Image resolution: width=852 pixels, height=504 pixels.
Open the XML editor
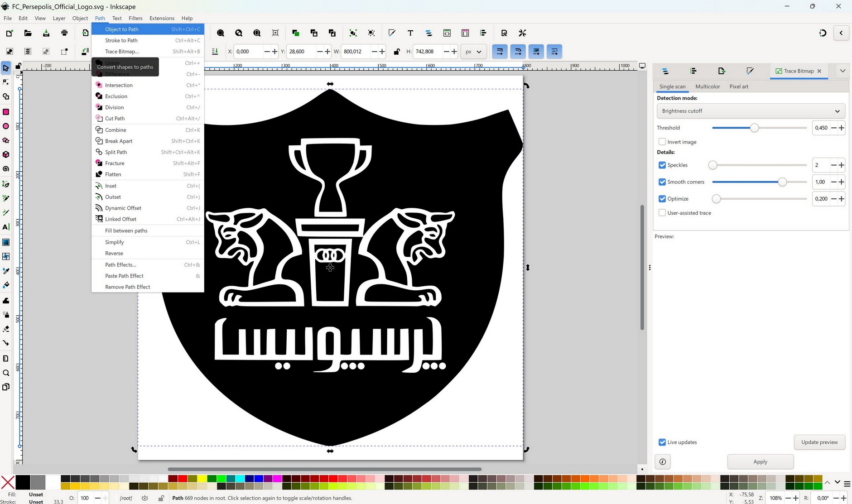[447, 33]
